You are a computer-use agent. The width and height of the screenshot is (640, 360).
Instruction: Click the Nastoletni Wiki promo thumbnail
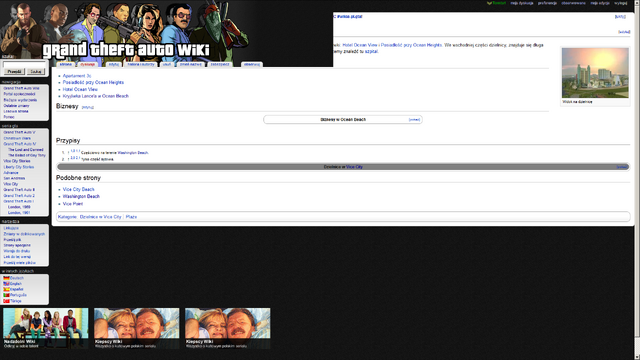(x=46, y=328)
